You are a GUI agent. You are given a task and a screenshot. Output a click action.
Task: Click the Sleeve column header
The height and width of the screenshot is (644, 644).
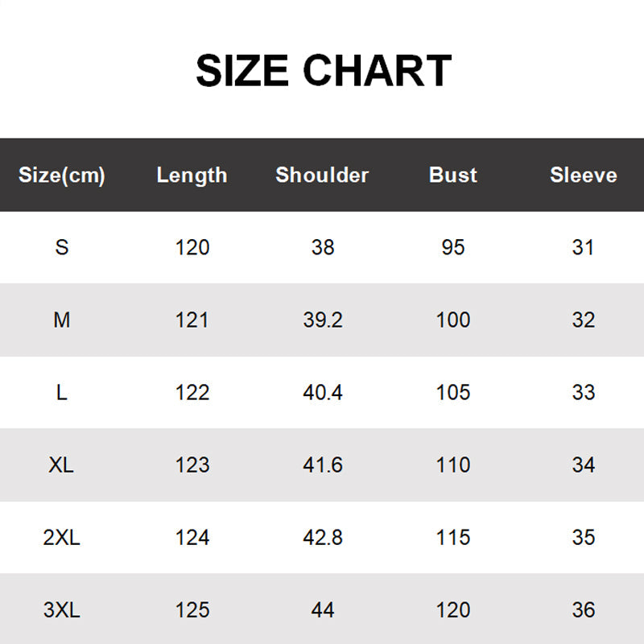pyautogui.click(x=584, y=175)
